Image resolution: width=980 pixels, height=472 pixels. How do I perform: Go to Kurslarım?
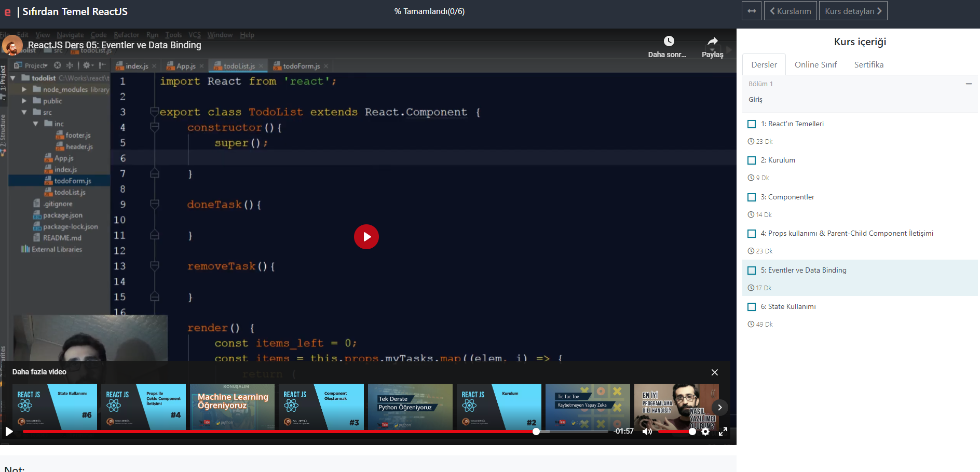click(791, 11)
